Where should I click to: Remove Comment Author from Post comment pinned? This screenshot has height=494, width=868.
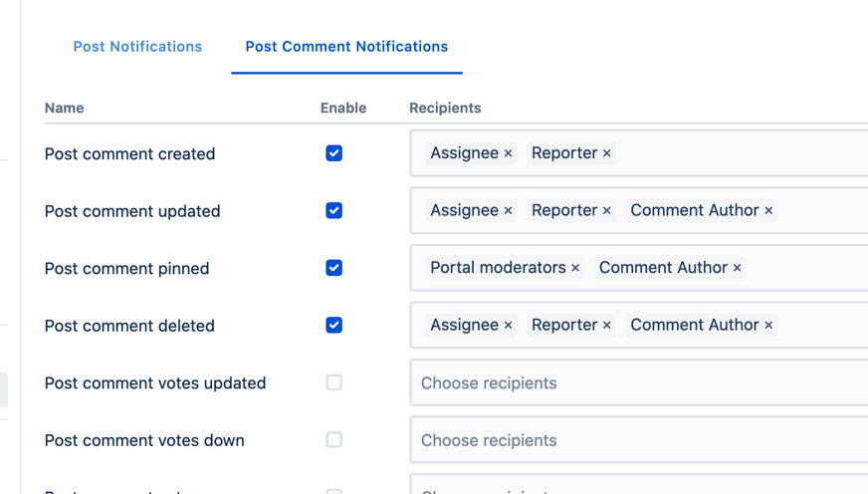[x=738, y=268]
